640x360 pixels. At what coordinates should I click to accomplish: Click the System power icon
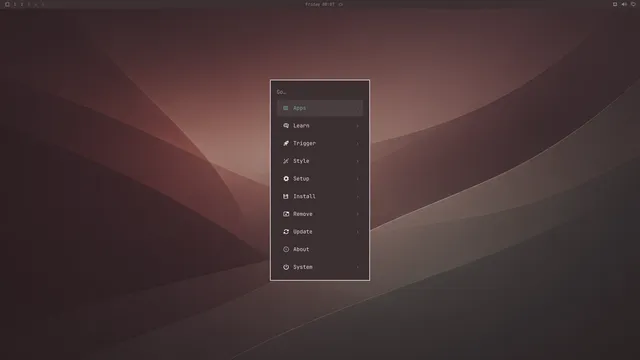[x=286, y=267]
